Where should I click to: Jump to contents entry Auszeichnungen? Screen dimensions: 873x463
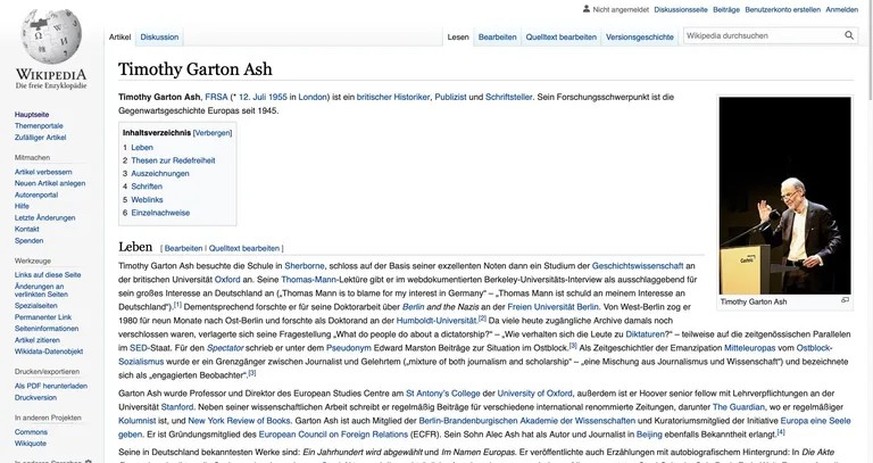tap(156, 174)
